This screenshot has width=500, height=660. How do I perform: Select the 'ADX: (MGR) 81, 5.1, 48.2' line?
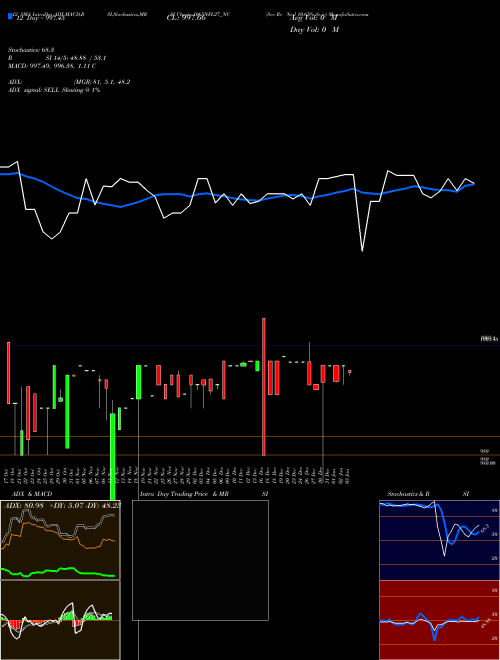click(x=69, y=82)
